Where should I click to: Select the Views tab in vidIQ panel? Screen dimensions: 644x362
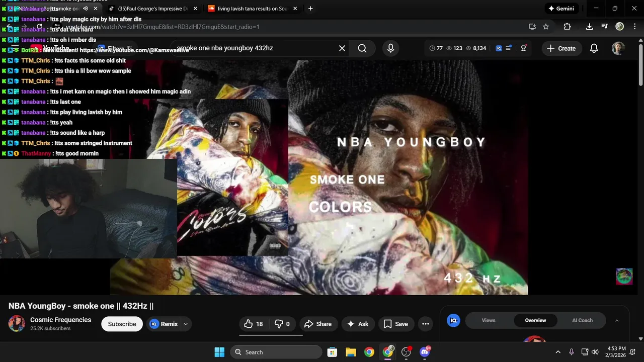pyautogui.click(x=489, y=320)
